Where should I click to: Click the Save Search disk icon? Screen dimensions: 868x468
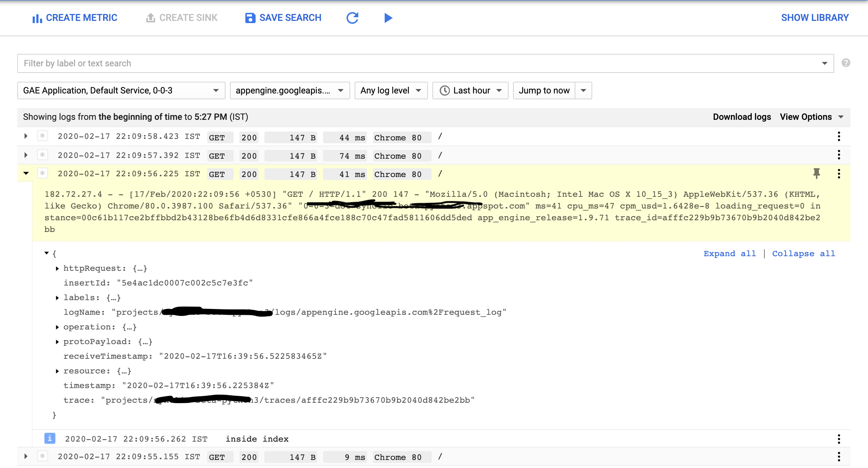click(250, 18)
